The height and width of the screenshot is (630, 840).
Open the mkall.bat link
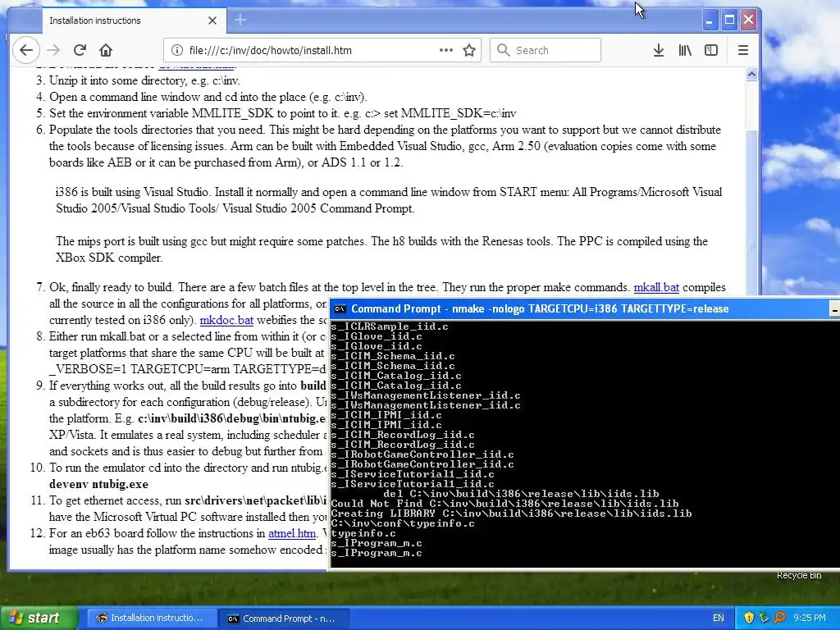pyautogui.click(x=656, y=287)
